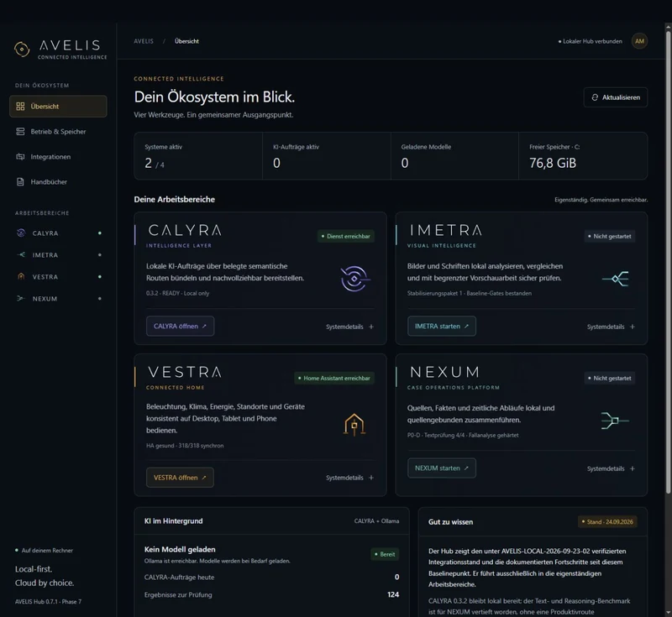This screenshot has height=617, width=672.
Task: Click CALYRA swirl icon in sidebar
Action: tap(20, 233)
